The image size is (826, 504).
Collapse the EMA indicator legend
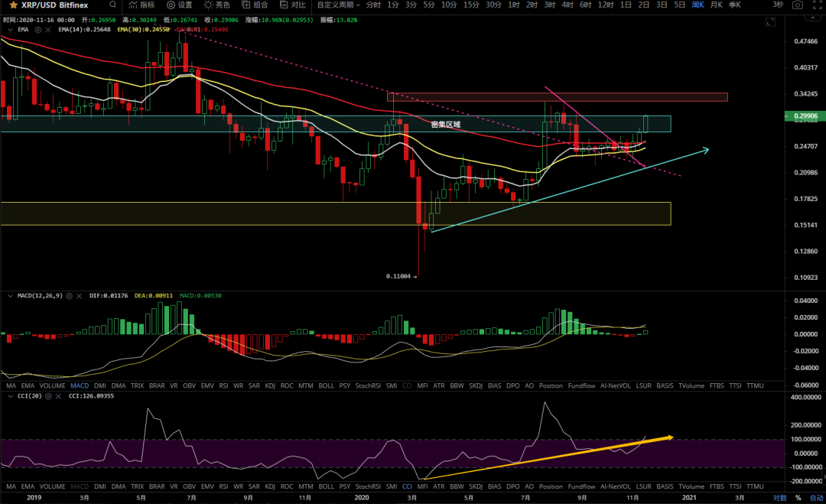click(x=10, y=31)
